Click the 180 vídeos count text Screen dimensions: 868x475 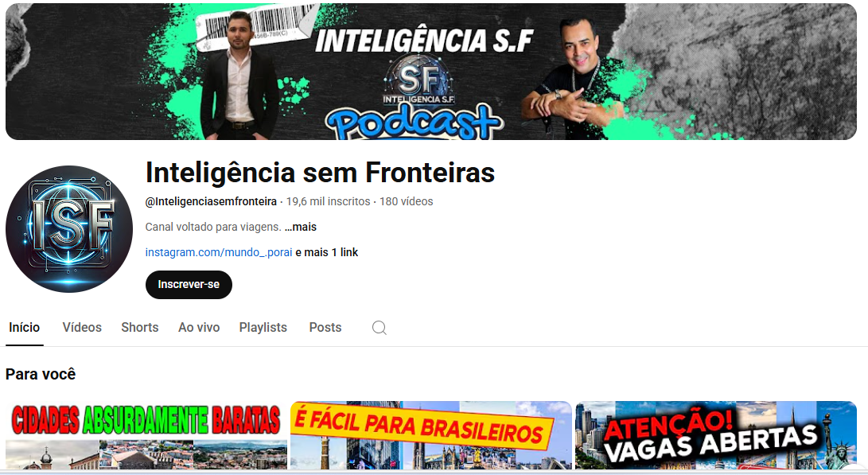click(407, 201)
